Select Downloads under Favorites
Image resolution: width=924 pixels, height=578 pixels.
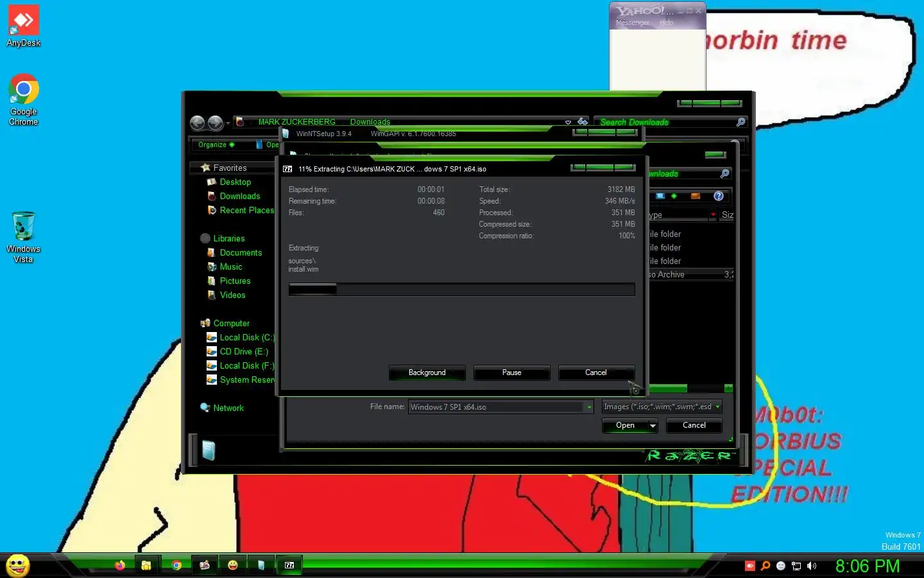240,197
